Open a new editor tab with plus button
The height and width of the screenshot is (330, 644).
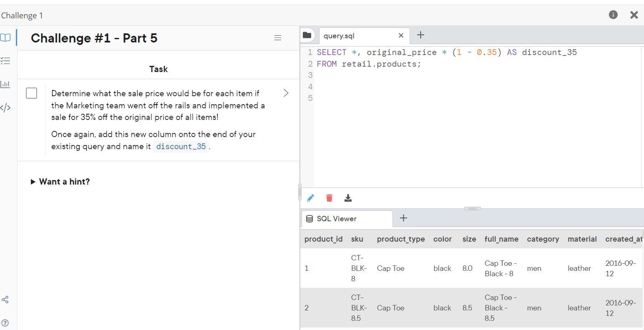tap(420, 35)
